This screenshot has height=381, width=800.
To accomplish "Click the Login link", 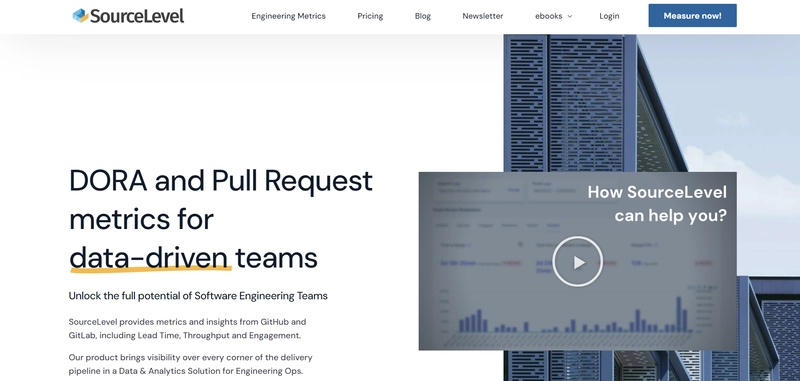I will [609, 16].
